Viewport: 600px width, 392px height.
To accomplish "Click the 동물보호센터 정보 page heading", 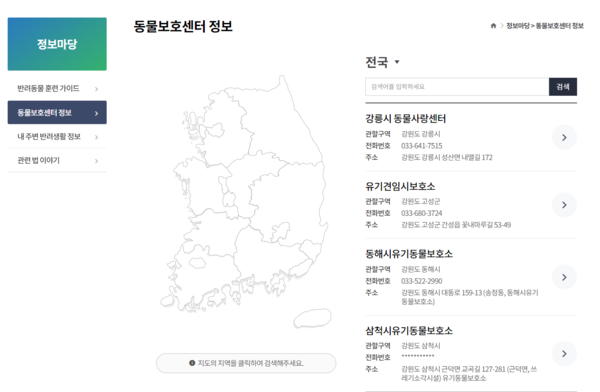I will (x=183, y=26).
